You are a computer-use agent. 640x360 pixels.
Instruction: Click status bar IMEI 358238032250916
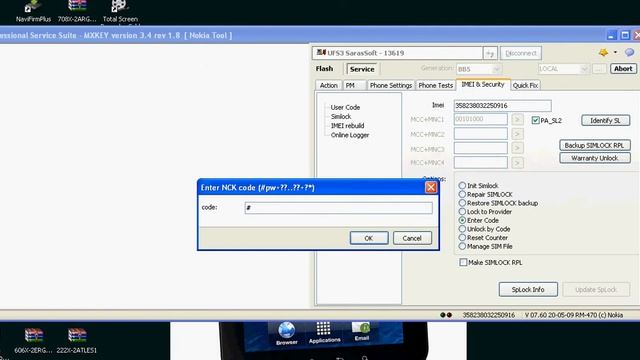(x=489, y=315)
